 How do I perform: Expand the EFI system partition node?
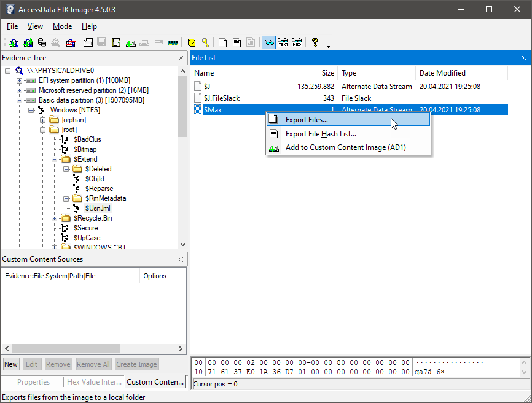click(x=19, y=80)
